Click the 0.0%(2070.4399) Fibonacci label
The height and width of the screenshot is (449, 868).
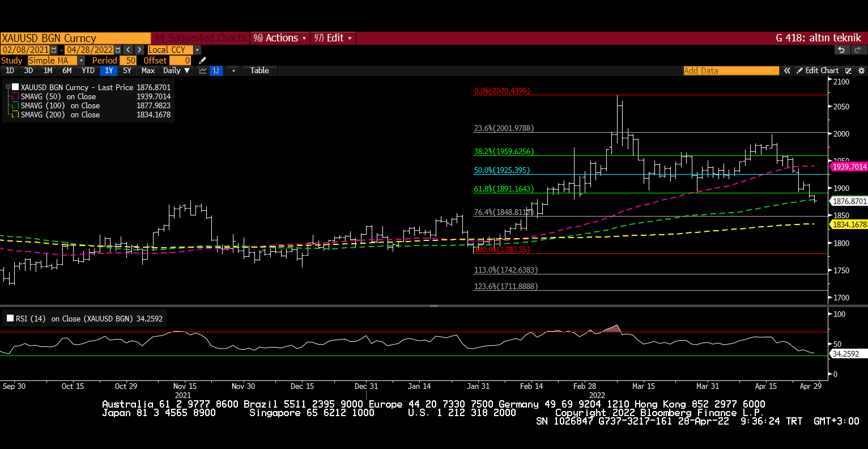pos(502,91)
